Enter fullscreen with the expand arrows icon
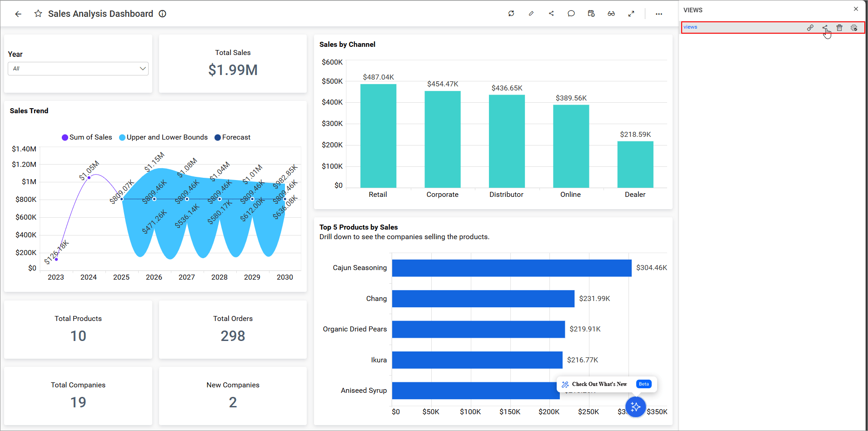 pos(631,14)
